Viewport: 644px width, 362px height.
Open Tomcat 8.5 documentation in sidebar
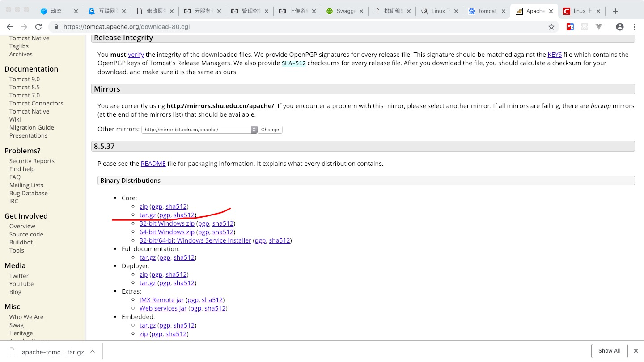pyautogui.click(x=25, y=87)
